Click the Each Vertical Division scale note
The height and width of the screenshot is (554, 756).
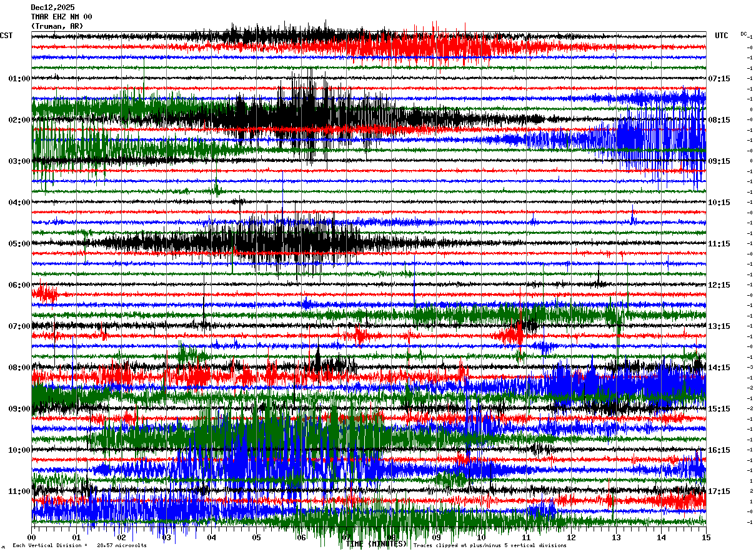click(x=79, y=546)
